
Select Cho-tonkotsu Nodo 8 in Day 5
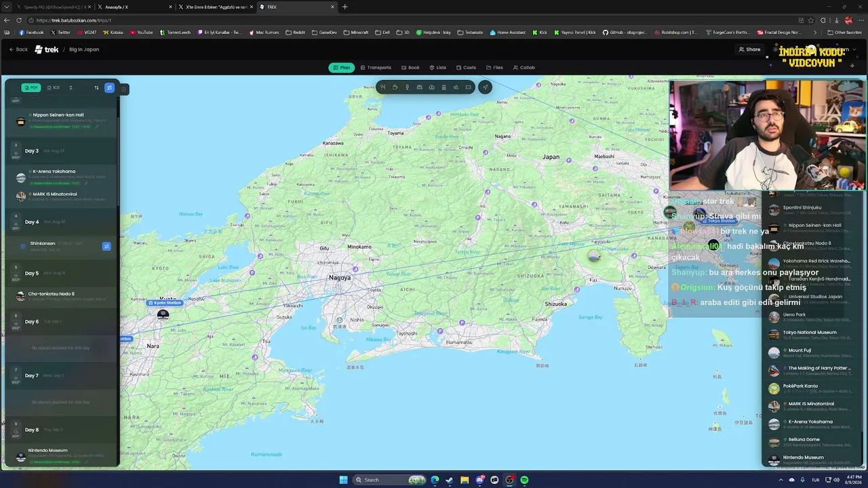point(62,296)
